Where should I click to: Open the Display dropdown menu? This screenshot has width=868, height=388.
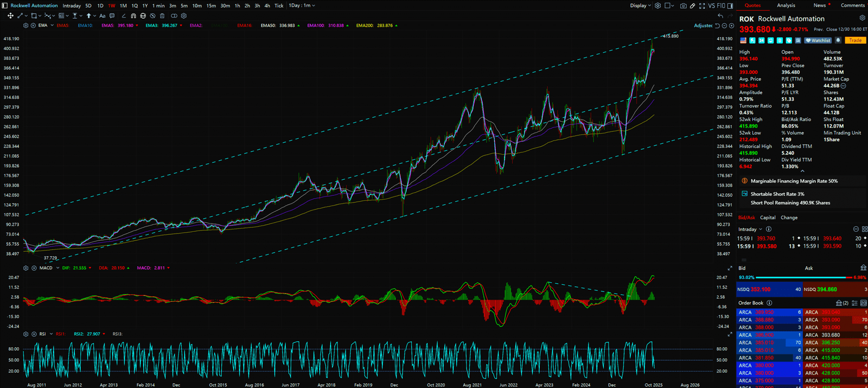[640, 6]
